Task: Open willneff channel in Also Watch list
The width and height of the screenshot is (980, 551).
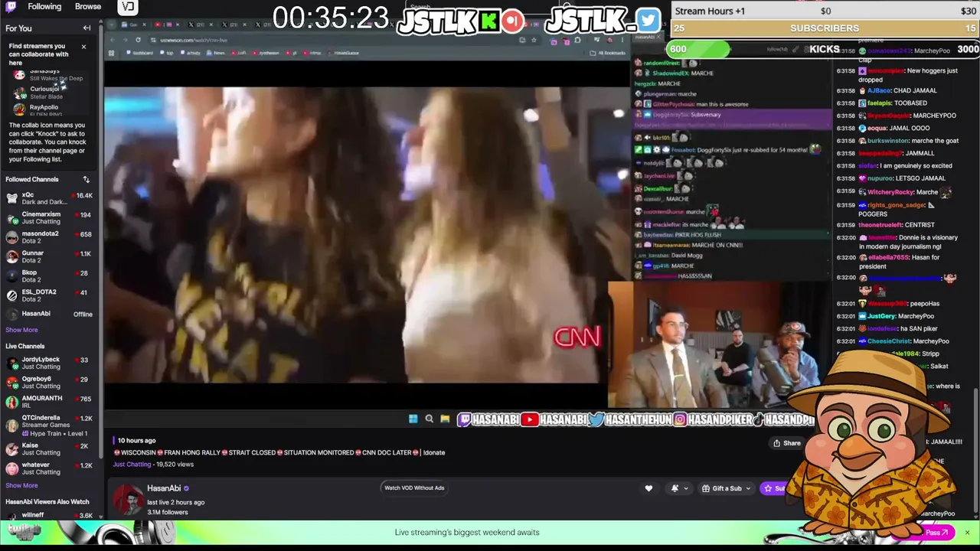Action: coord(49,516)
